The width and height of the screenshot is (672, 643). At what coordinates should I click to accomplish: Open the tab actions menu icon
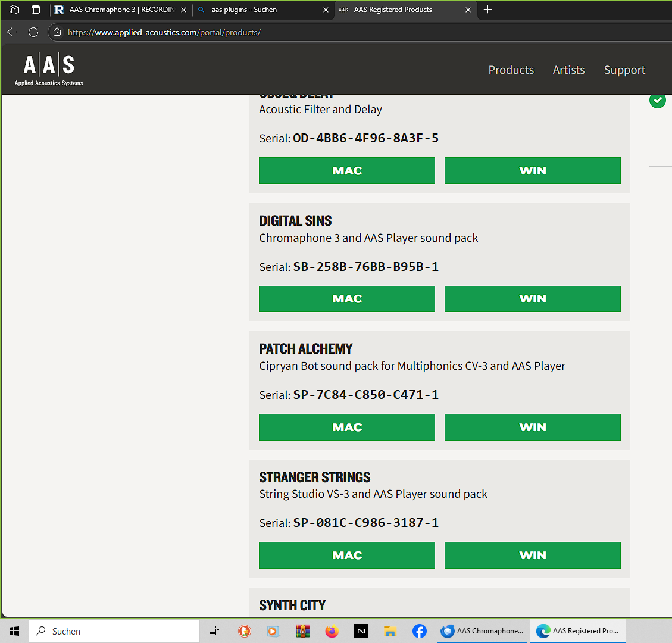[36, 10]
